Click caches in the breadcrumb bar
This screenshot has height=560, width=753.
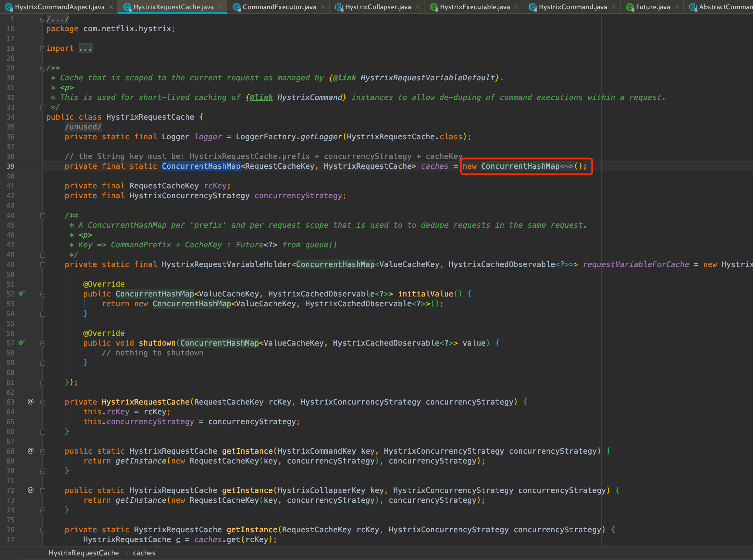point(144,553)
